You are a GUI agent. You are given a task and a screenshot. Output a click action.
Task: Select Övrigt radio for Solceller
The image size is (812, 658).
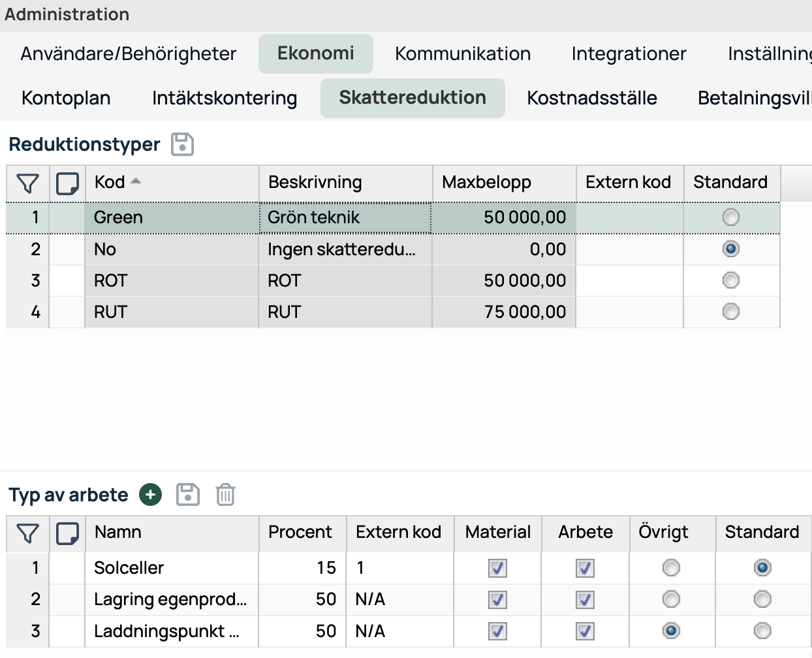(671, 569)
